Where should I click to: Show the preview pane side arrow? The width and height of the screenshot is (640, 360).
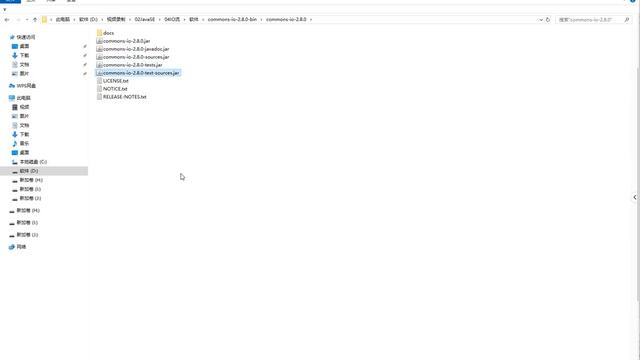635,198
